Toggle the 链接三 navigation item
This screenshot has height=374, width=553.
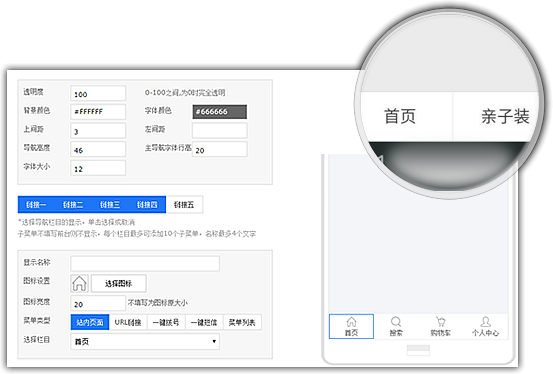[x=110, y=205]
